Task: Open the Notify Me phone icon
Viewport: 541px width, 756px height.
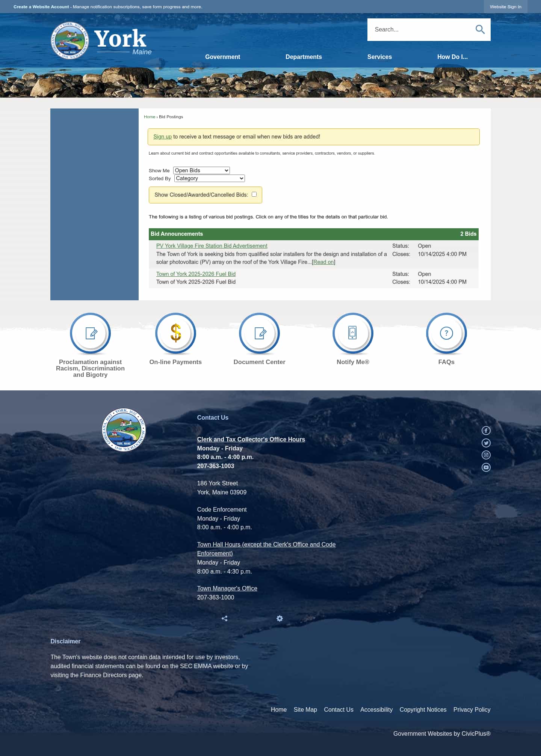Action: pos(352,333)
